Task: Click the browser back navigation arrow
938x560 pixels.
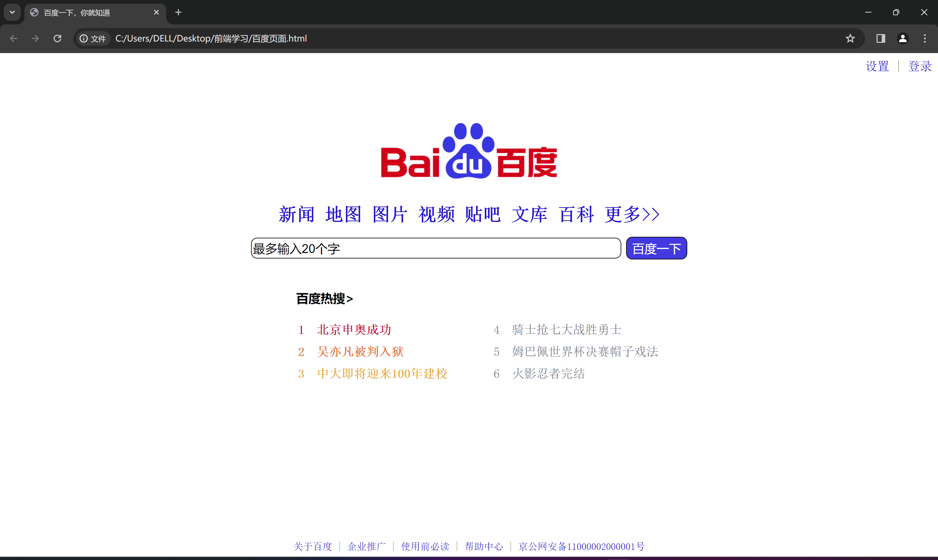Action: (14, 38)
